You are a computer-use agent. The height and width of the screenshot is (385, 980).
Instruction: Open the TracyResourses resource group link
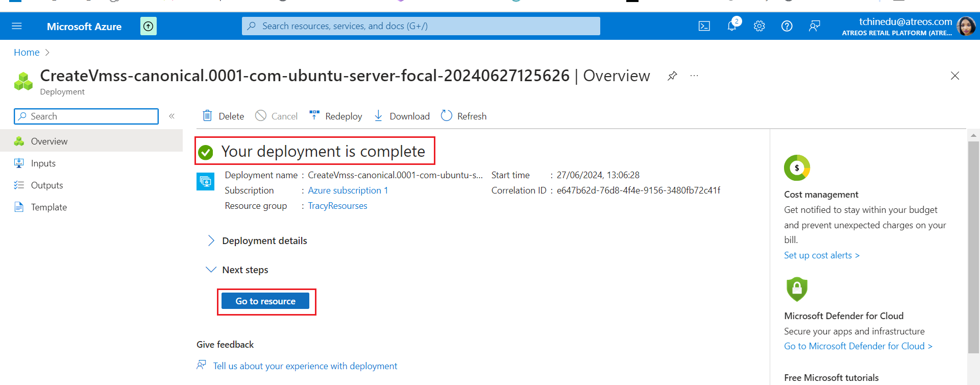click(337, 206)
